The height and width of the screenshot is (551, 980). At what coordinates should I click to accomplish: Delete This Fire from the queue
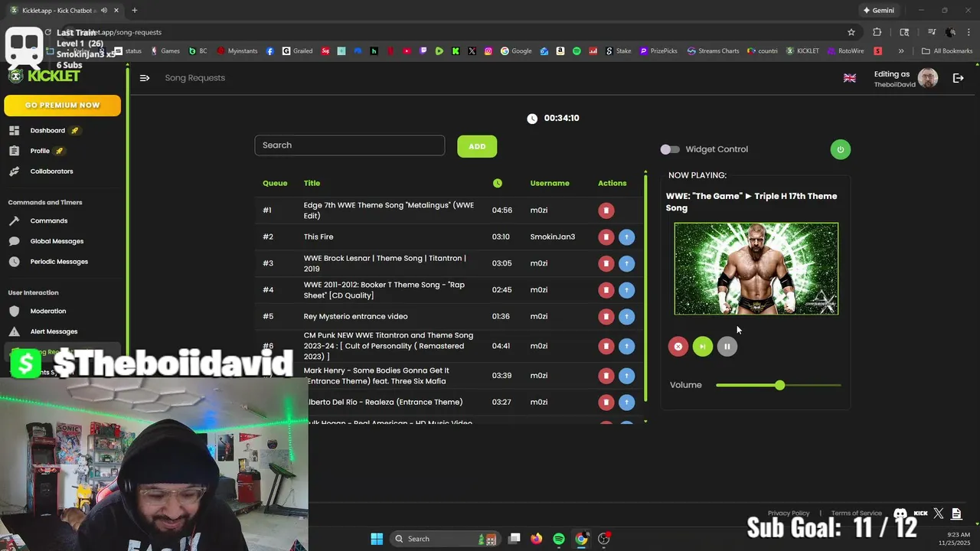[606, 237]
